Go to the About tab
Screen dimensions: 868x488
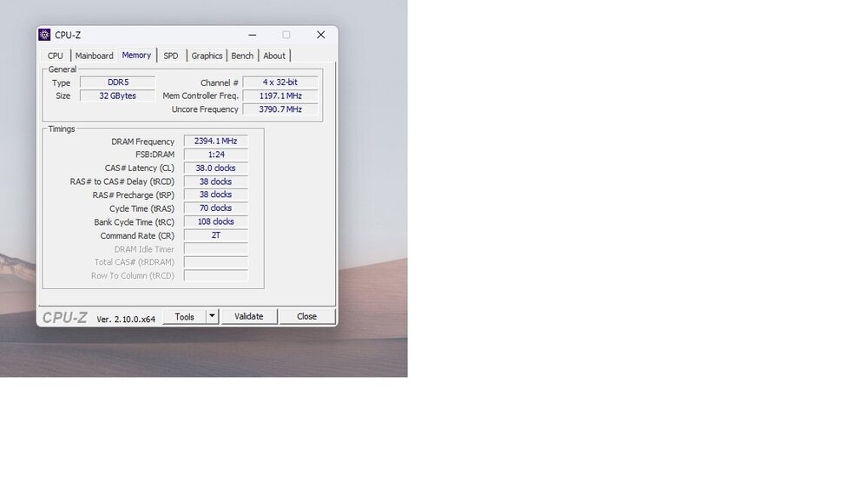(x=274, y=56)
